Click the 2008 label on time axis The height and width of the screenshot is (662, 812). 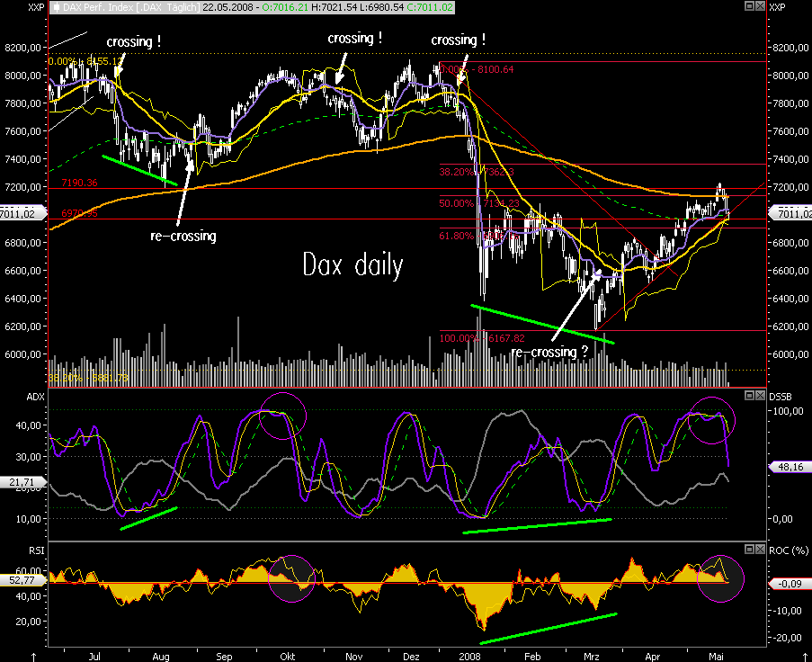(469, 657)
